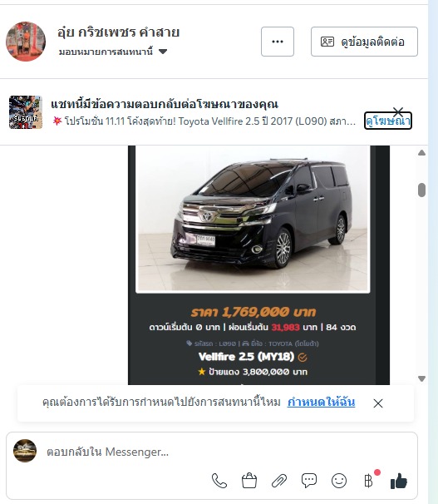This screenshot has height=504, width=438.
Task: Click the ad thumbnail image
Action: 26,112
